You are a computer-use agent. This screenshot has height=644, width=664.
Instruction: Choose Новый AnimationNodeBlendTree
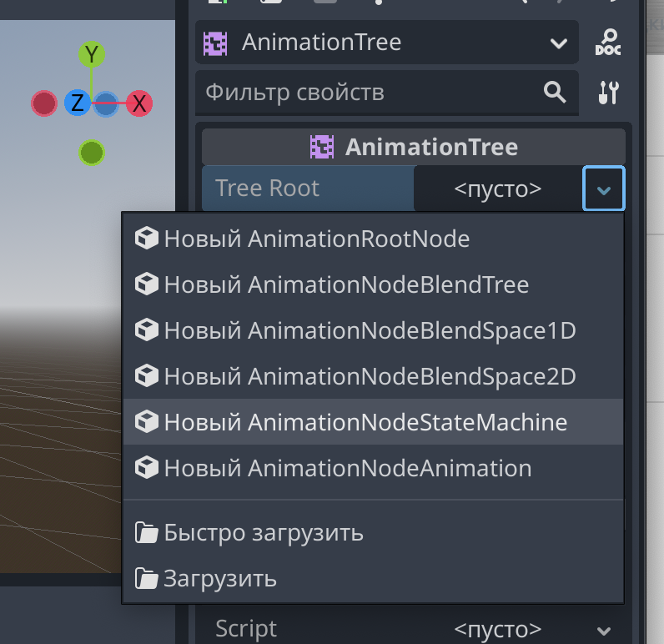[373, 284]
